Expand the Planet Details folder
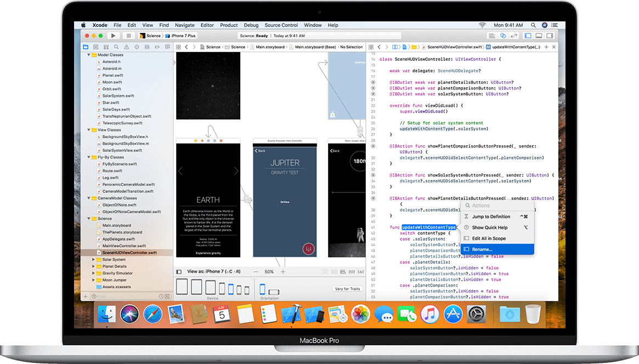Image resolution: width=639 pixels, height=364 pixels. click(x=94, y=266)
